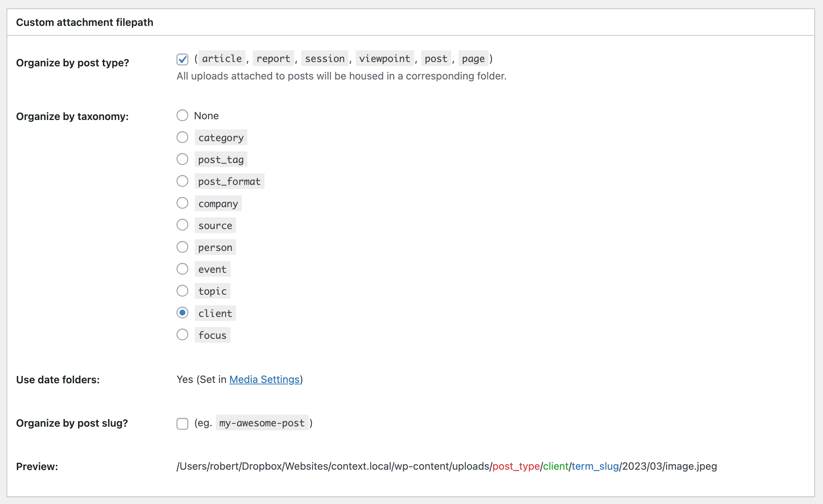Open the Media Settings link

click(264, 379)
